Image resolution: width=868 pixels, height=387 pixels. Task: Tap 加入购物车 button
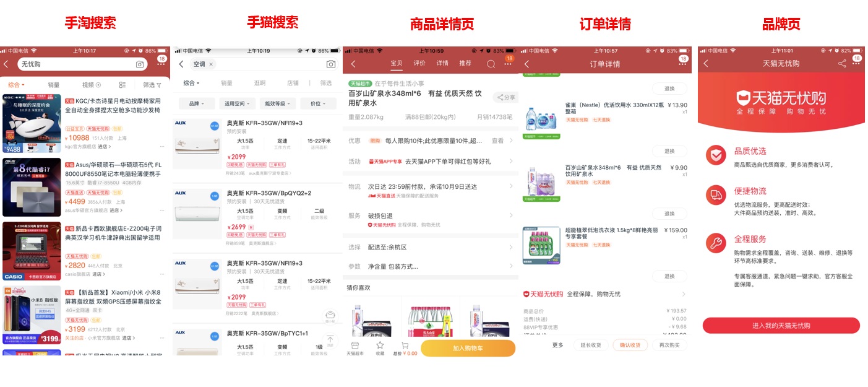click(468, 349)
